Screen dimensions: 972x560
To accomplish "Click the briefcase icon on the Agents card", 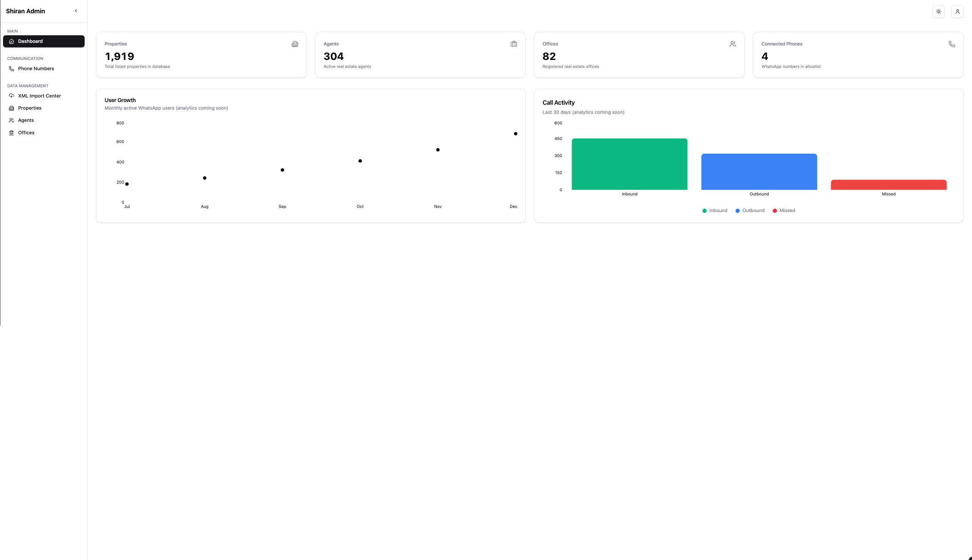I will pyautogui.click(x=514, y=44).
